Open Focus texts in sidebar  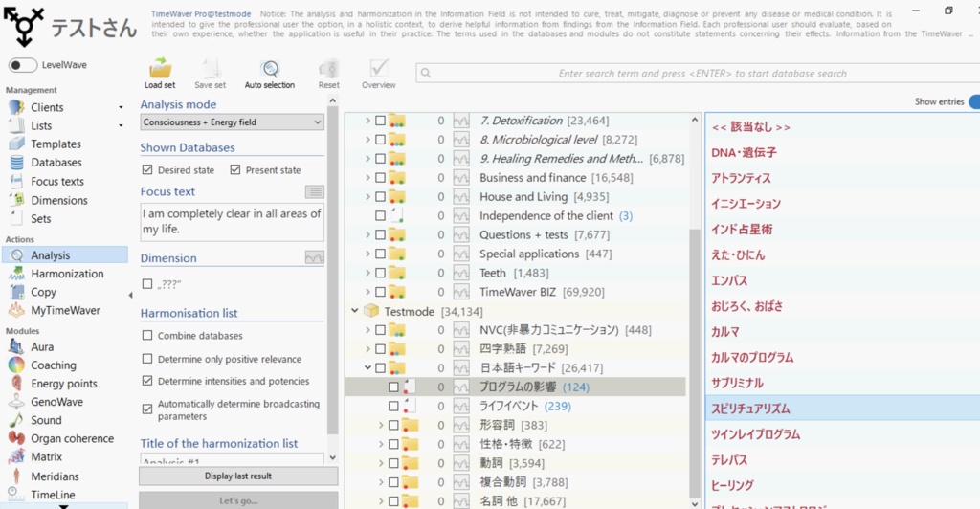tap(56, 181)
